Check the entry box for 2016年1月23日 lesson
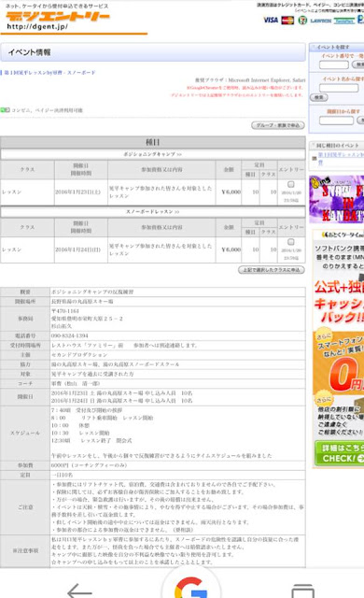364x598 pixels. tap(291, 184)
